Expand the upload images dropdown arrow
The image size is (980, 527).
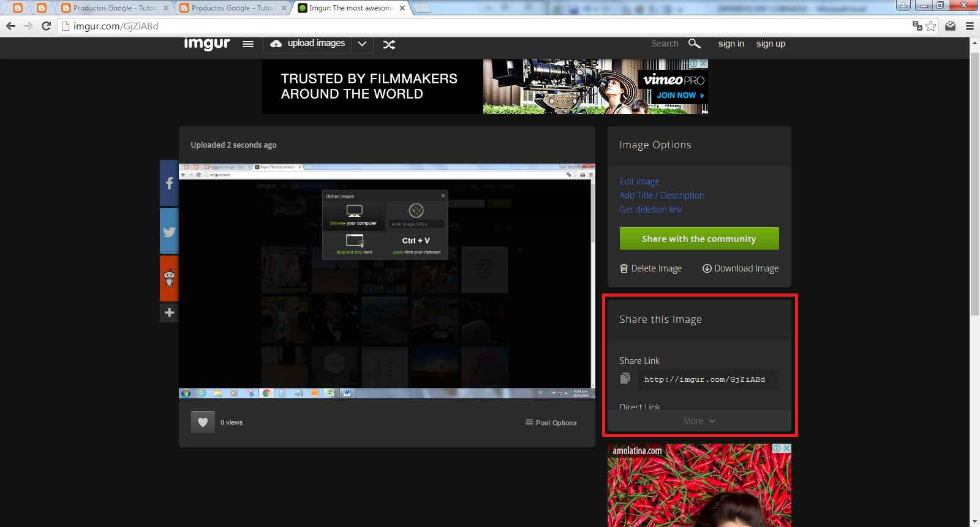point(362,44)
